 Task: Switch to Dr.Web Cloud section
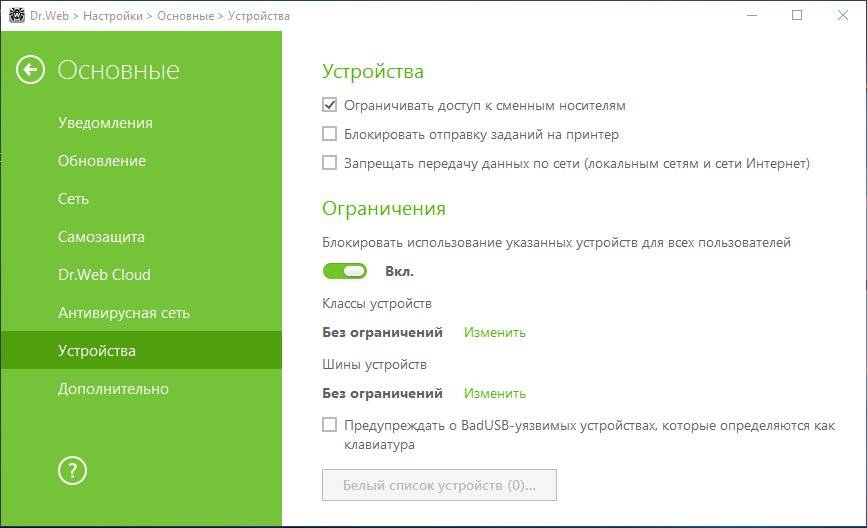(x=104, y=275)
